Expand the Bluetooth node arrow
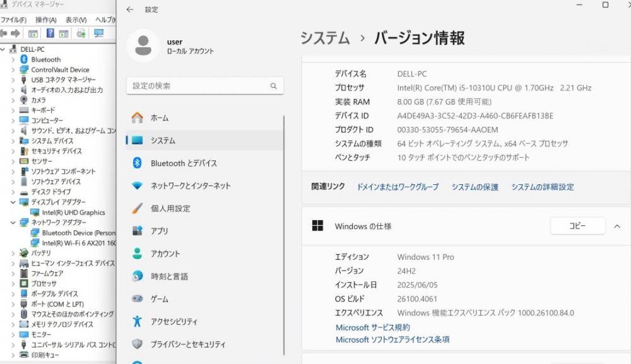This screenshot has width=631, height=364. (13, 59)
